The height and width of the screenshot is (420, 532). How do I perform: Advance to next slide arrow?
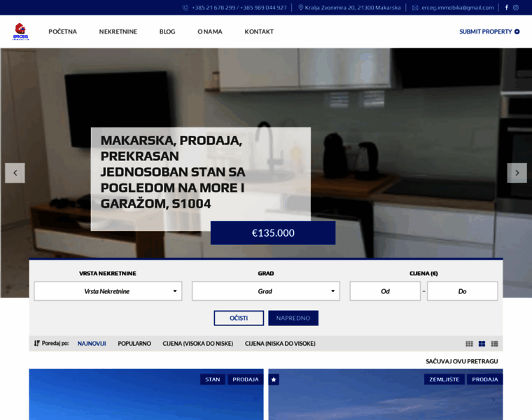coord(517,173)
